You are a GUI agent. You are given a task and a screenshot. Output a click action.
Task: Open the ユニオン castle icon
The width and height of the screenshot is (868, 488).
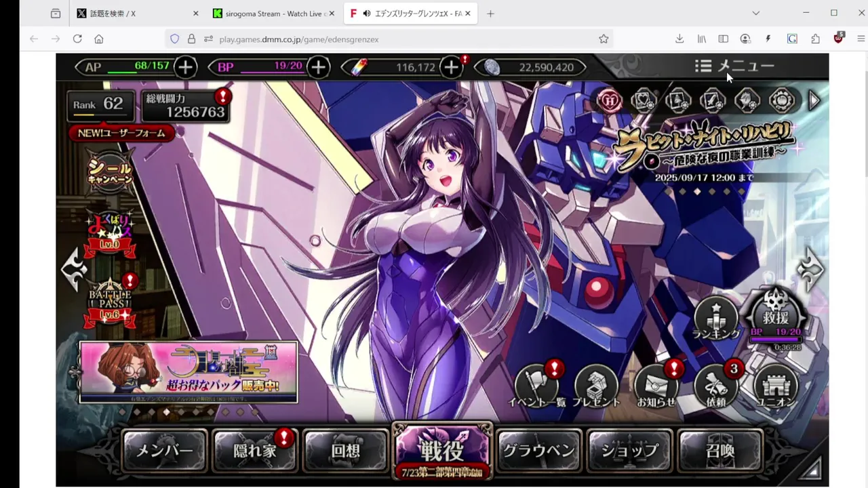pos(776,386)
